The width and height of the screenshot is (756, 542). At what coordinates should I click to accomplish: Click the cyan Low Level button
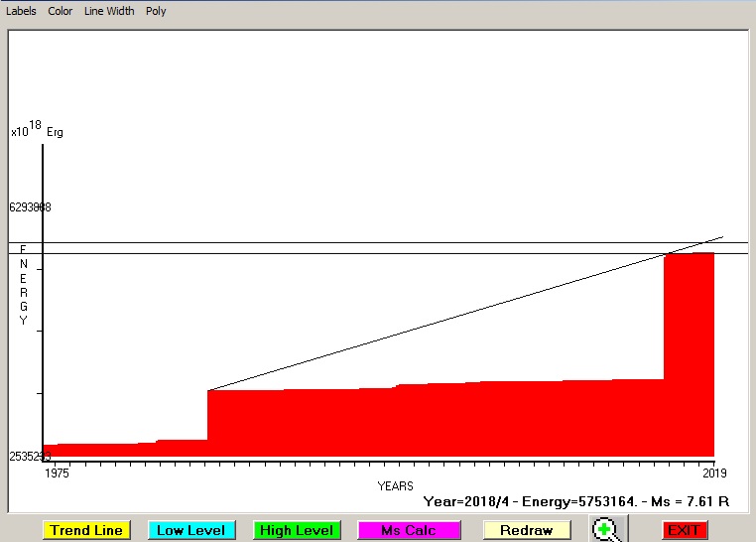(190, 530)
